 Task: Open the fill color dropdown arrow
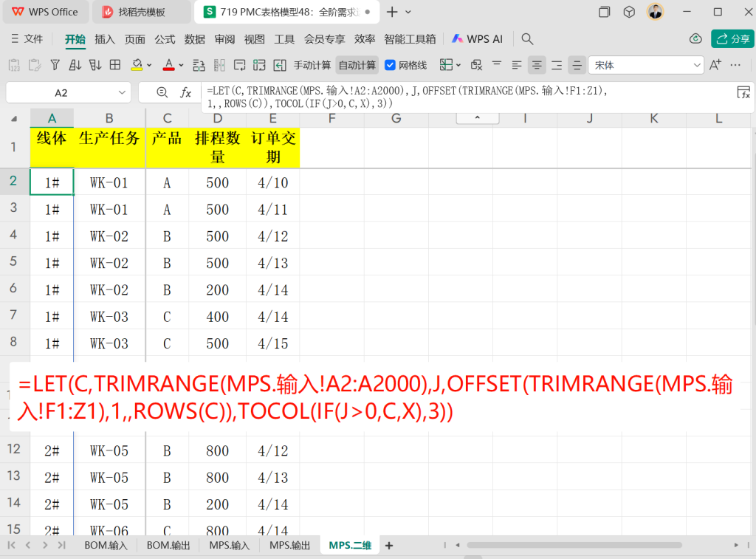coord(149,65)
